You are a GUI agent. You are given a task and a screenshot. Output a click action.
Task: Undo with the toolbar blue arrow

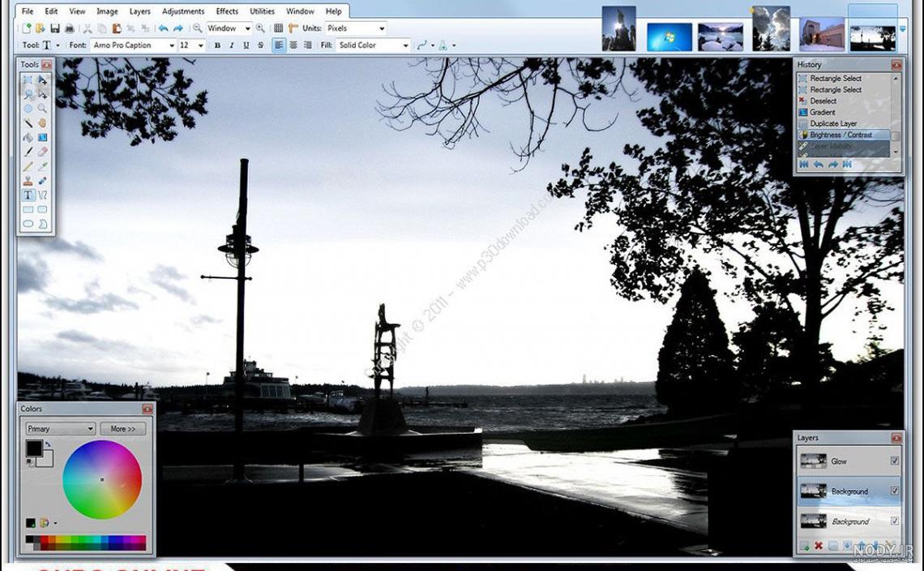pyautogui.click(x=163, y=28)
